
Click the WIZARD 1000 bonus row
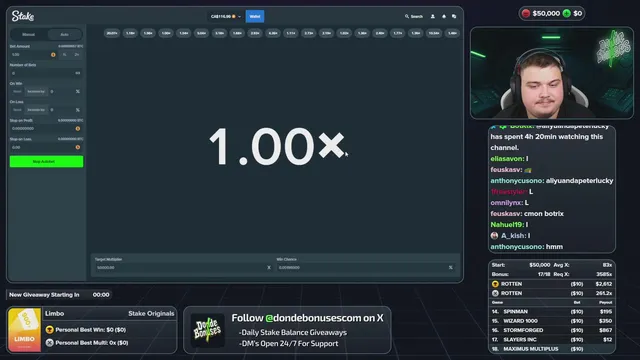(x=552, y=321)
